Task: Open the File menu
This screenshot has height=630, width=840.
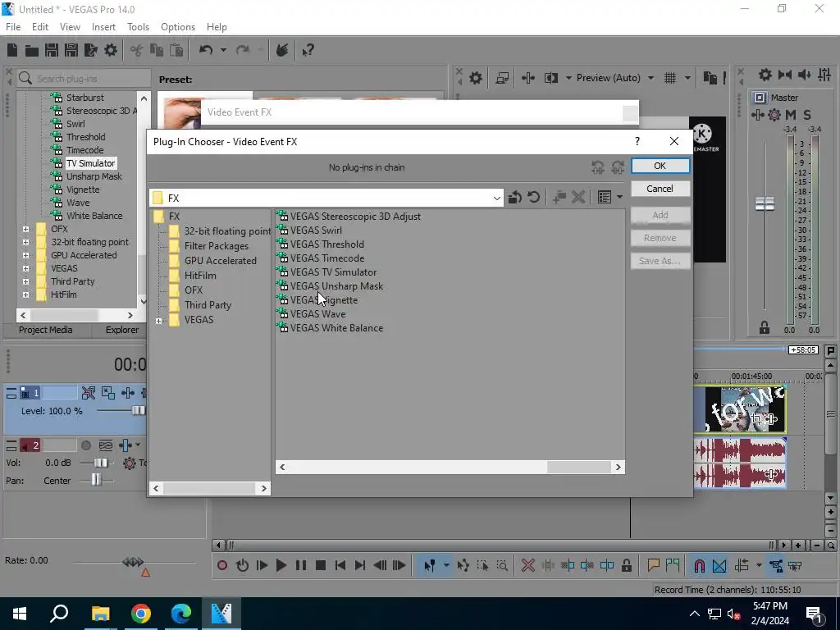Action: [x=13, y=27]
